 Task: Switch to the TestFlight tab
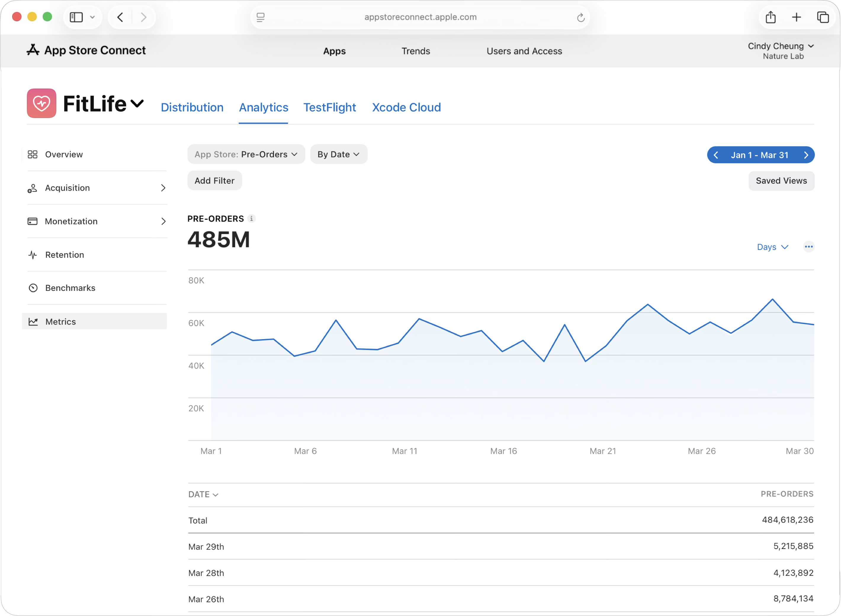click(329, 108)
